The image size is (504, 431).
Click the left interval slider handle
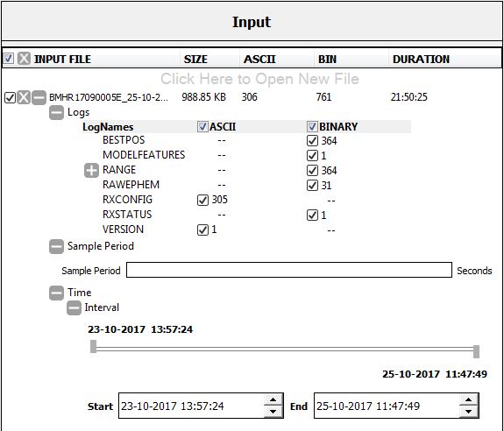pyautogui.click(x=93, y=346)
